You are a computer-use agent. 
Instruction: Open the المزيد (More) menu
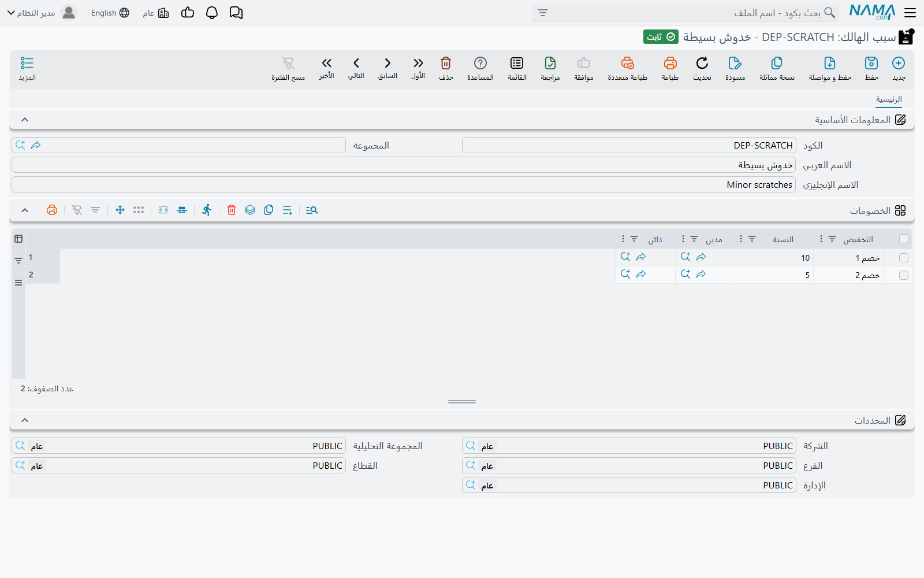tap(27, 68)
